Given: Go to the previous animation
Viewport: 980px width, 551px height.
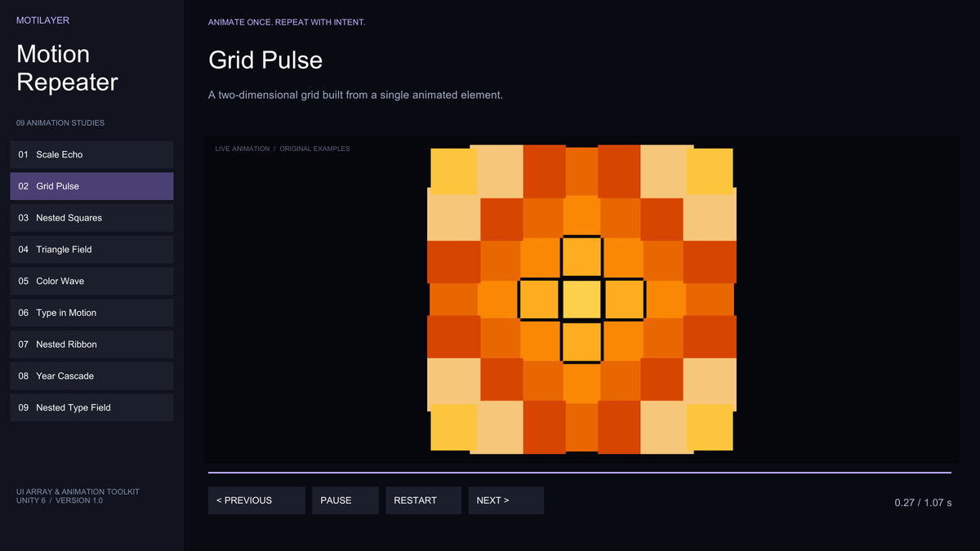Looking at the screenshot, I should pos(256,500).
